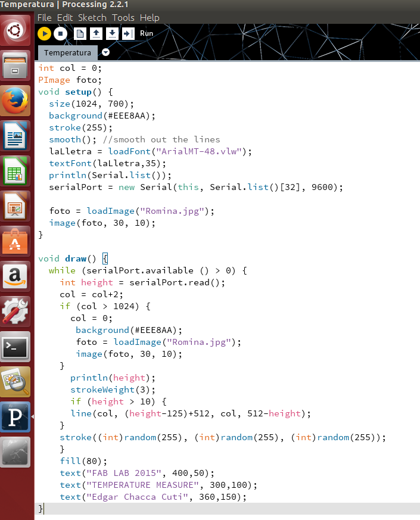Run the sketch with the play button
Viewport: 420px width, 520px height.
(44, 33)
